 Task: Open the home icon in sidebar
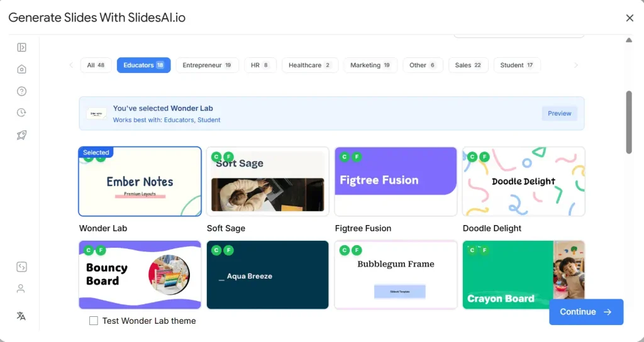pos(21,69)
